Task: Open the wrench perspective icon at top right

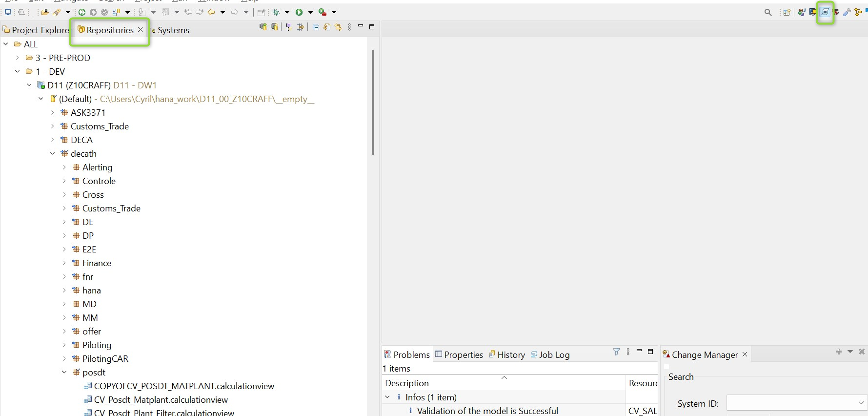Action: point(847,13)
